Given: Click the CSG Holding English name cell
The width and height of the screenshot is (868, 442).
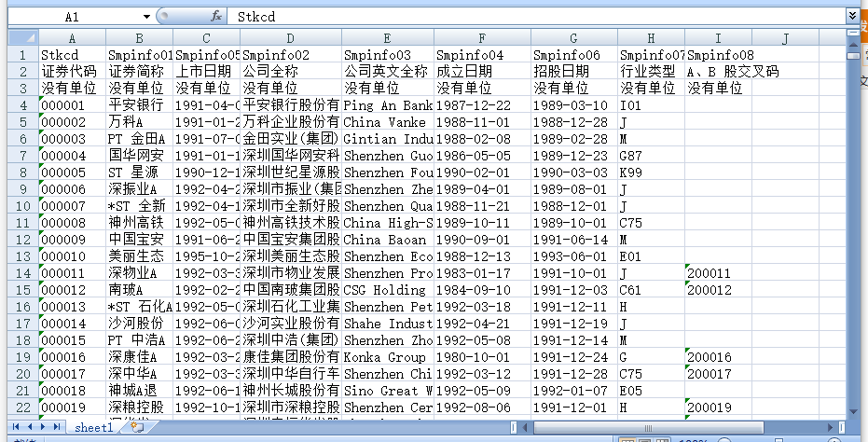Looking at the screenshot, I should [x=388, y=290].
